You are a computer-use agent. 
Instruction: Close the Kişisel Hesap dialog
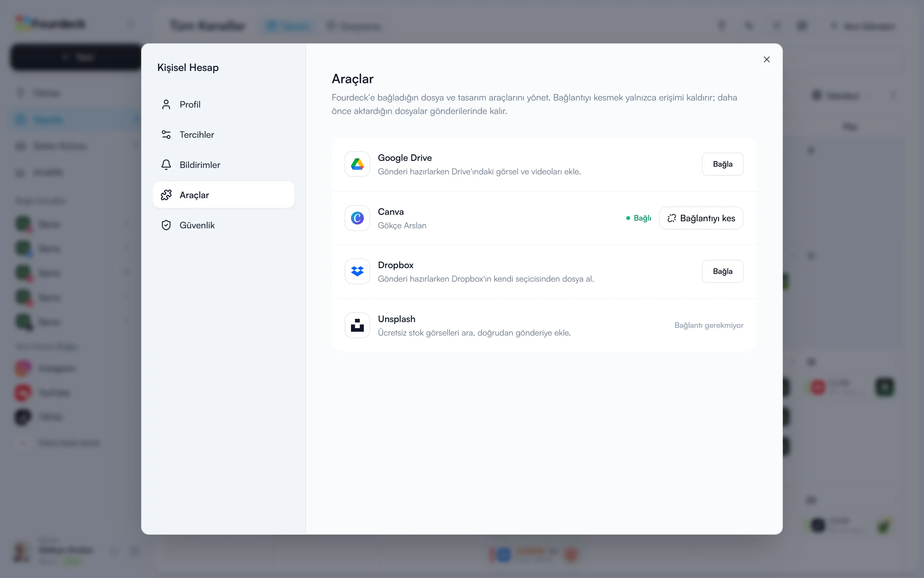766,60
